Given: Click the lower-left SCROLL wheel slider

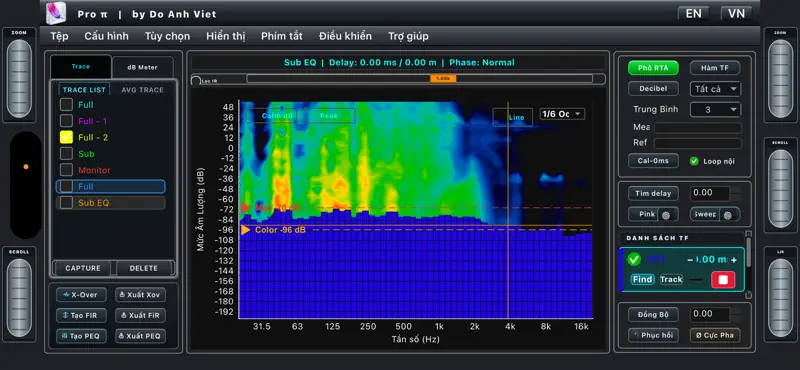Looking at the screenshot, I should 19,298.
